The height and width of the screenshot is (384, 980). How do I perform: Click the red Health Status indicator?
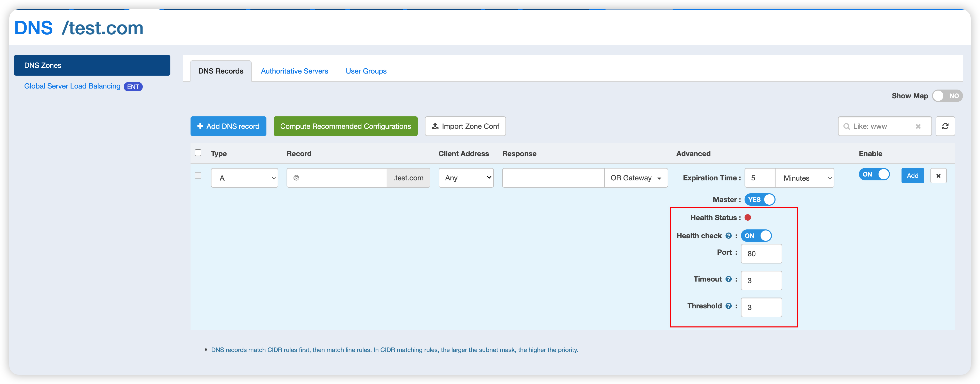pos(748,218)
